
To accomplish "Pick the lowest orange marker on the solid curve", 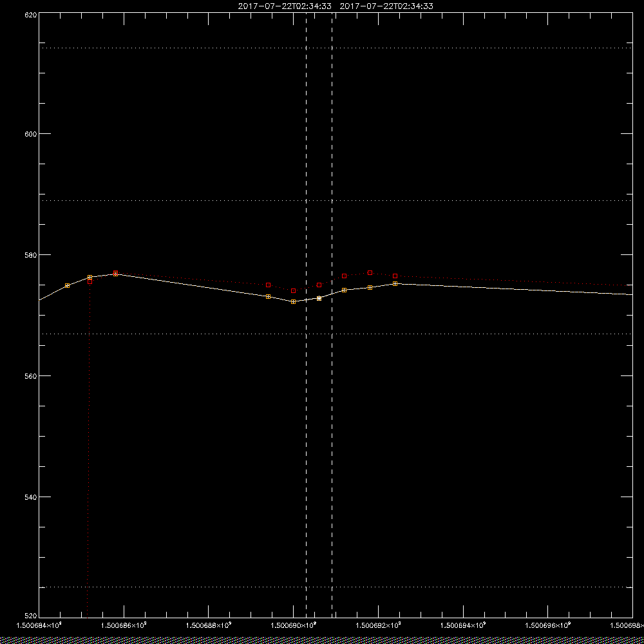I will [293, 302].
